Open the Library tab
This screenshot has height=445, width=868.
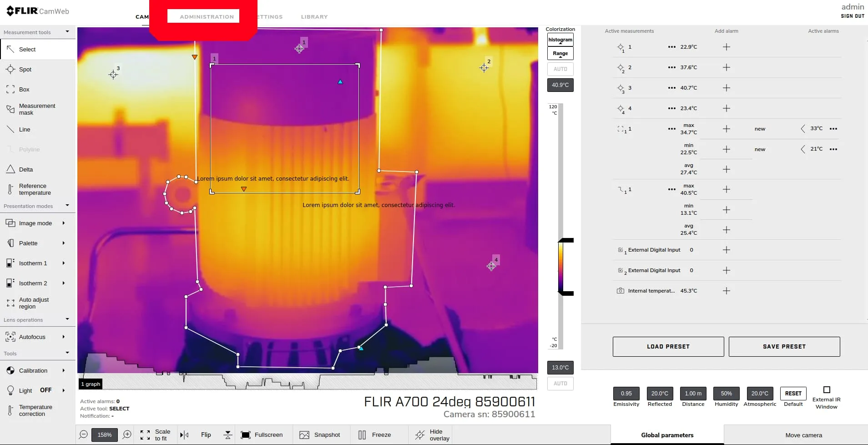tap(314, 17)
